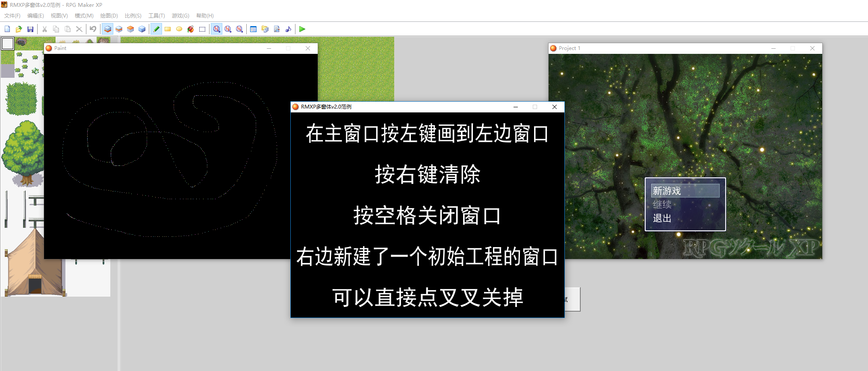Close the Paint window
Image resolution: width=868 pixels, height=371 pixels.
pyautogui.click(x=308, y=48)
